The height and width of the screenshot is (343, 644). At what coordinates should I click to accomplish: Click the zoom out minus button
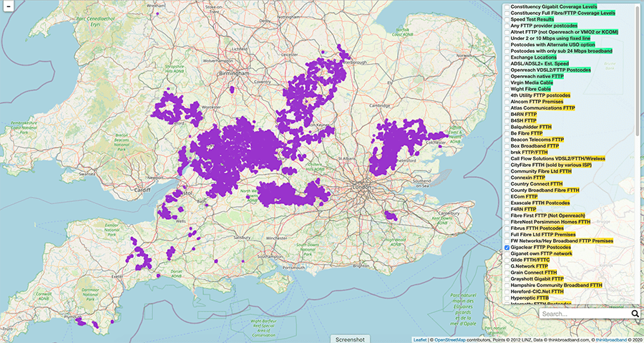click(x=8, y=6)
